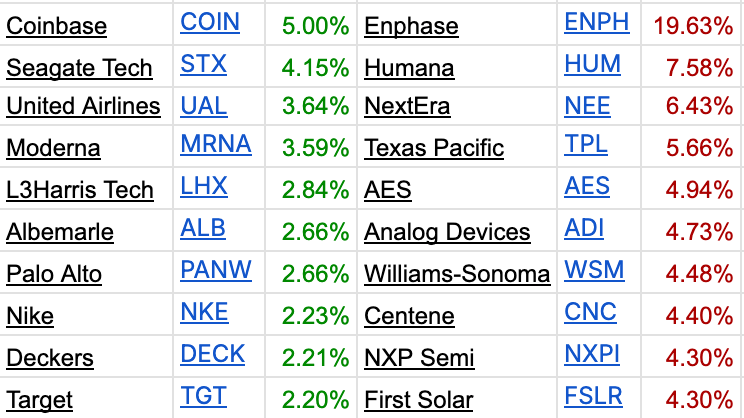Screen dimensions: 744x418
Task: Click the DECK ticker symbol
Action: [213, 354]
